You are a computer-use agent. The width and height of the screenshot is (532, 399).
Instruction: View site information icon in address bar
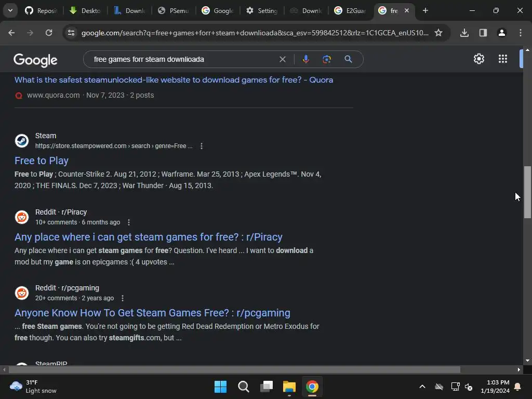[x=71, y=33]
